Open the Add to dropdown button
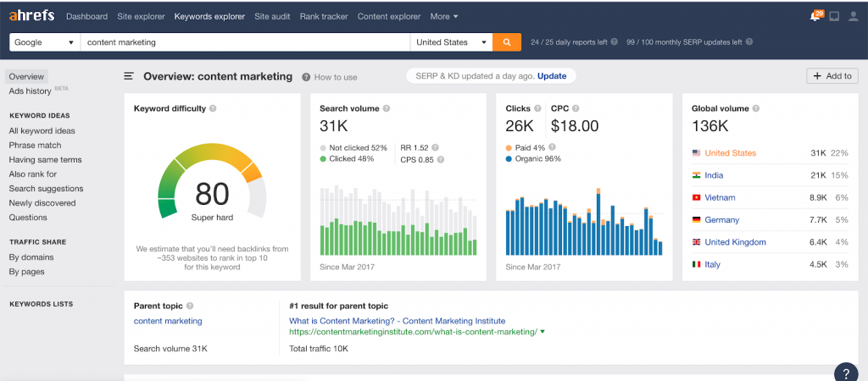The image size is (868, 381). (832, 76)
